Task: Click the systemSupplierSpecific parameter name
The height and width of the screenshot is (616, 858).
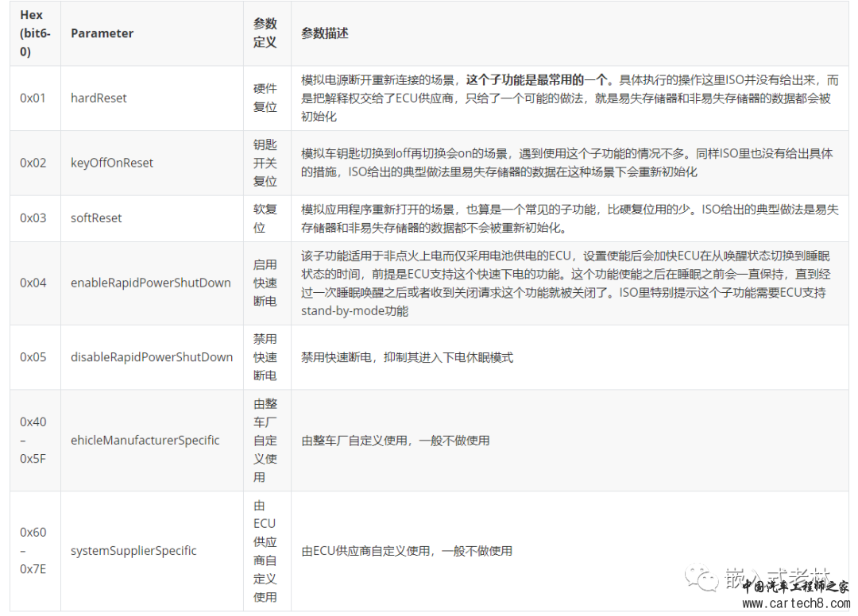Action: (133, 551)
